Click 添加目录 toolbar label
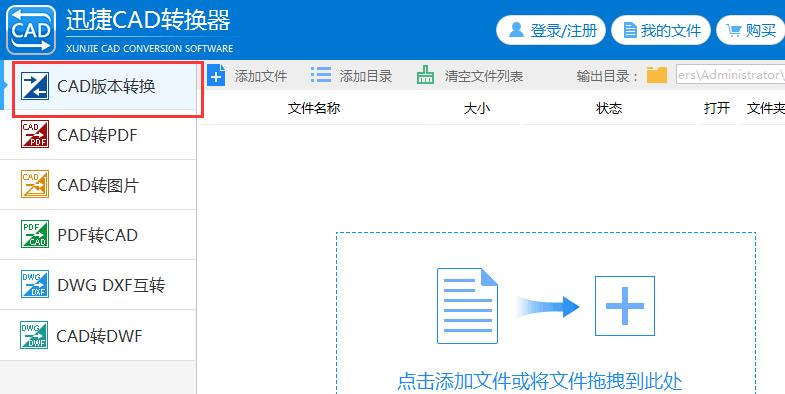Screen dimensions: 785x394 (x=366, y=76)
